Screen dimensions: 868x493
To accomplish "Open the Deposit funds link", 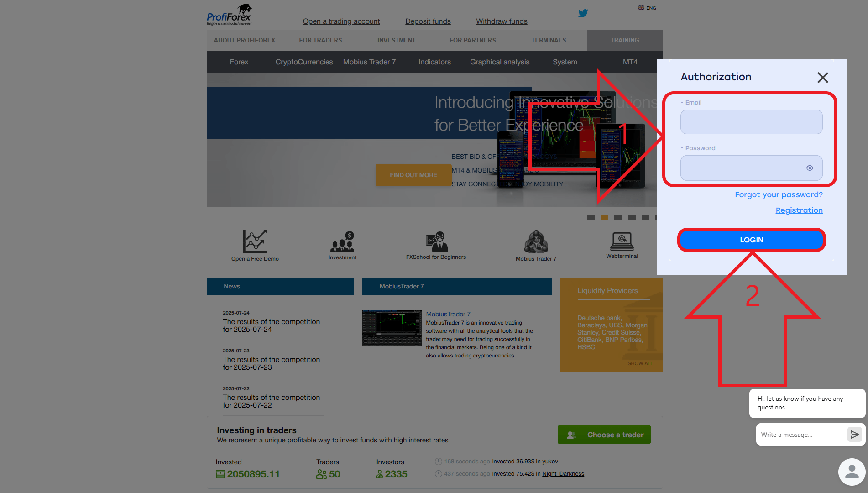I will click(428, 21).
